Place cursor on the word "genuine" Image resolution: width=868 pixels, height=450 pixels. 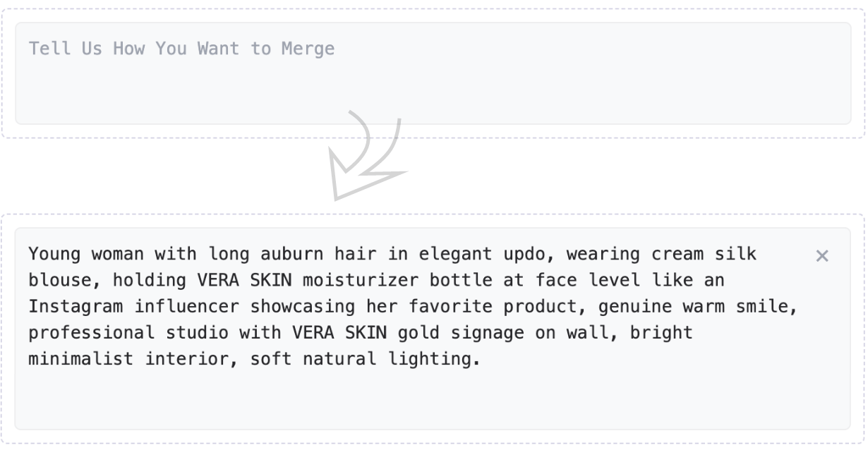coord(636,306)
